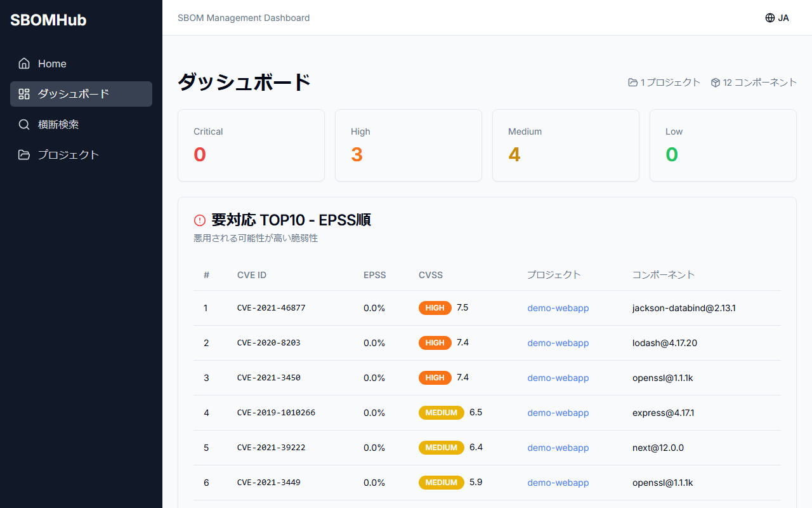Click the express@4.17.1 component cell
This screenshot has height=508, width=812.
point(664,413)
